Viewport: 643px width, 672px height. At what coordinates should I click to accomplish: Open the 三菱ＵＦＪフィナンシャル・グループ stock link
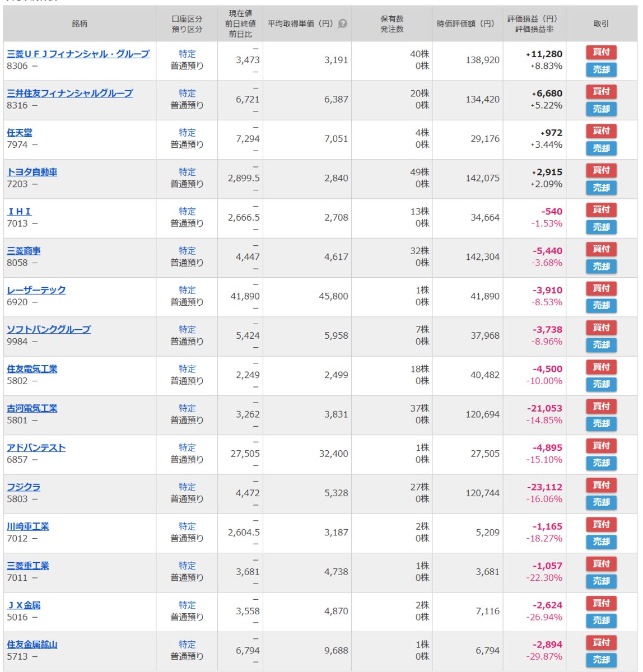(x=78, y=54)
